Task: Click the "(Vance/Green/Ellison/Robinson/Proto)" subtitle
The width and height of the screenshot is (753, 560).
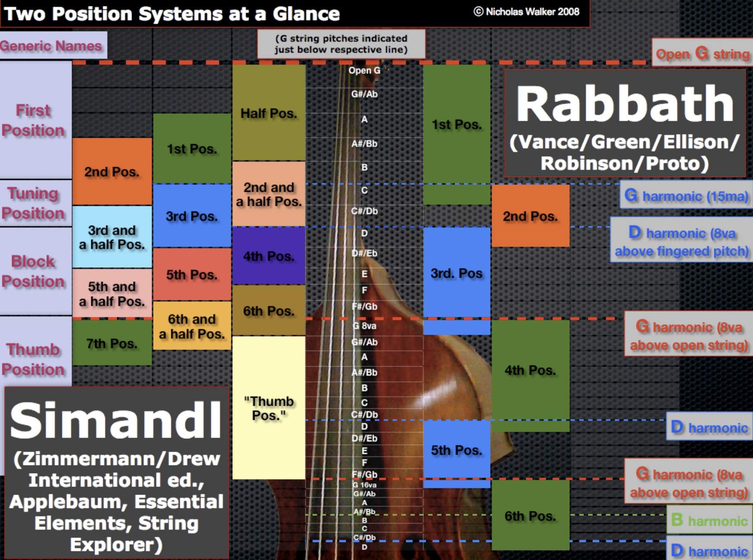Action: click(624, 152)
